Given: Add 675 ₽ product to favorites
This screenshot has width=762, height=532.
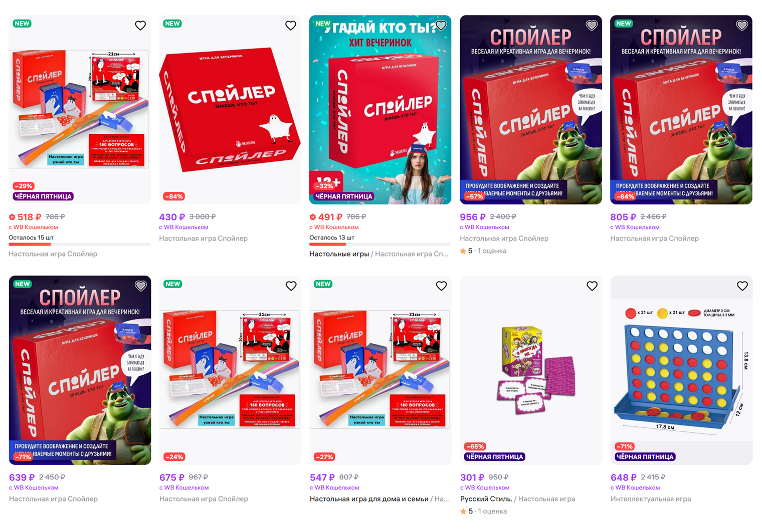Looking at the screenshot, I should [x=291, y=286].
